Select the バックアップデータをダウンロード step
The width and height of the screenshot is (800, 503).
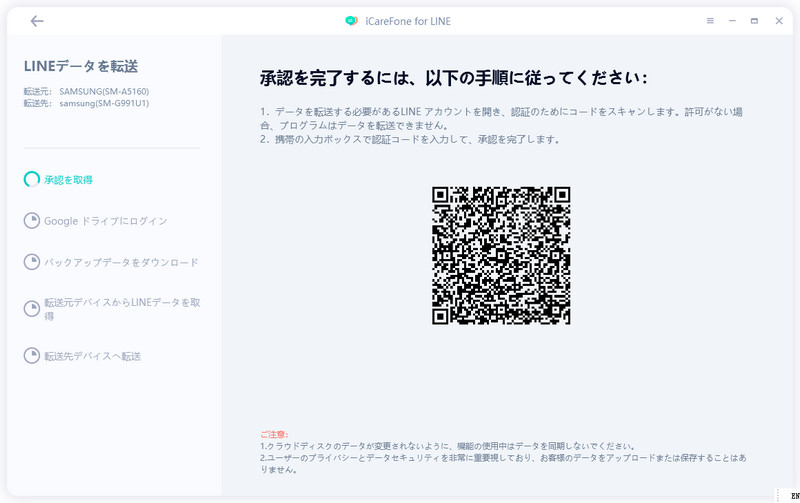[121, 262]
